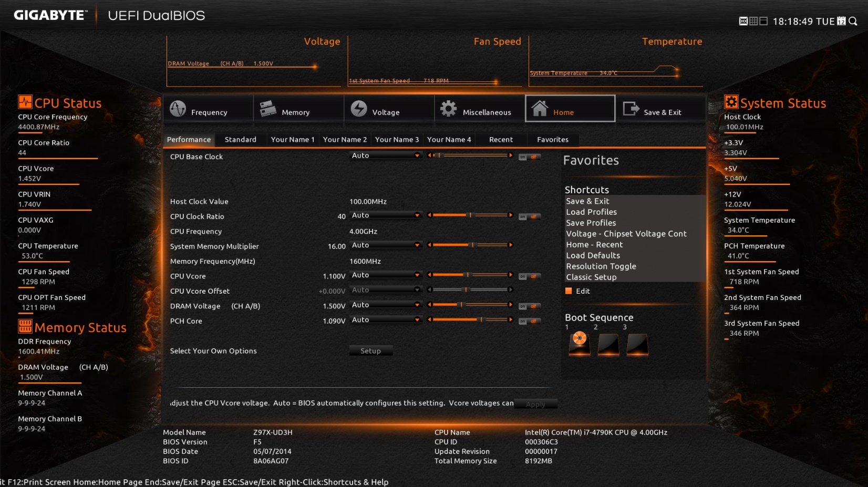Open the CPU Base Clock Auto dropdown
Screen dimensions: 868x487
pos(386,156)
